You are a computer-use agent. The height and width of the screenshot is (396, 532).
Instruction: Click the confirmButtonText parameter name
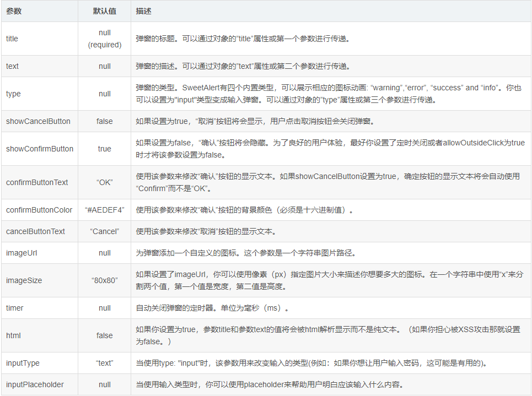coord(37,182)
